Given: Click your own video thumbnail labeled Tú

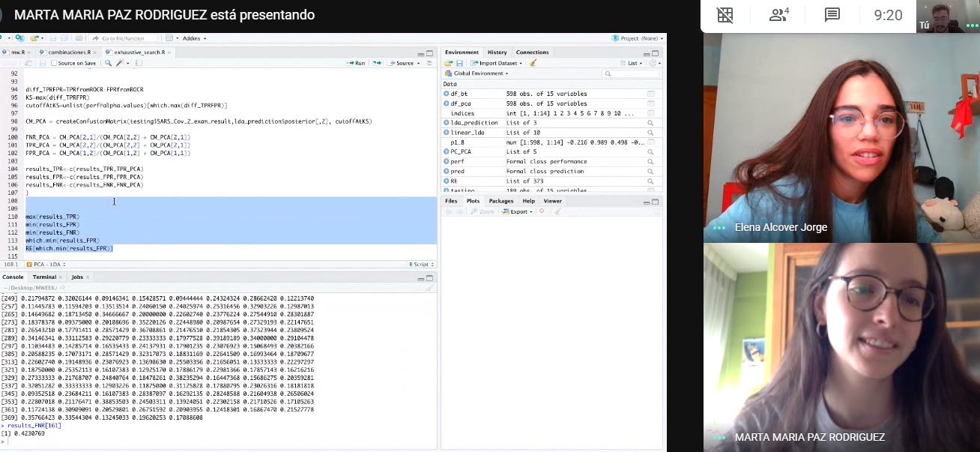Looking at the screenshot, I should 948,16.
